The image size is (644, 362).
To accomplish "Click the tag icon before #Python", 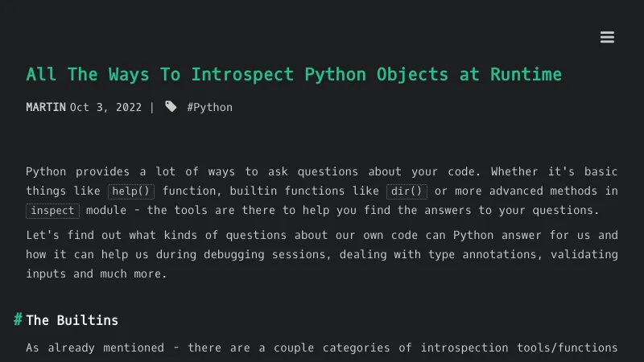I will 171,107.
